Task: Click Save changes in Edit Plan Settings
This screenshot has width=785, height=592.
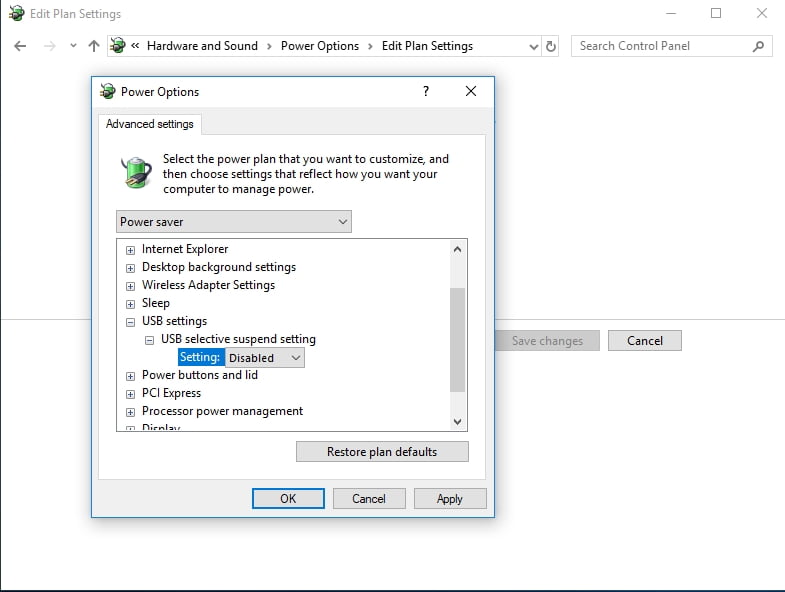Action: pyautogui.click(x=547, y=341)
